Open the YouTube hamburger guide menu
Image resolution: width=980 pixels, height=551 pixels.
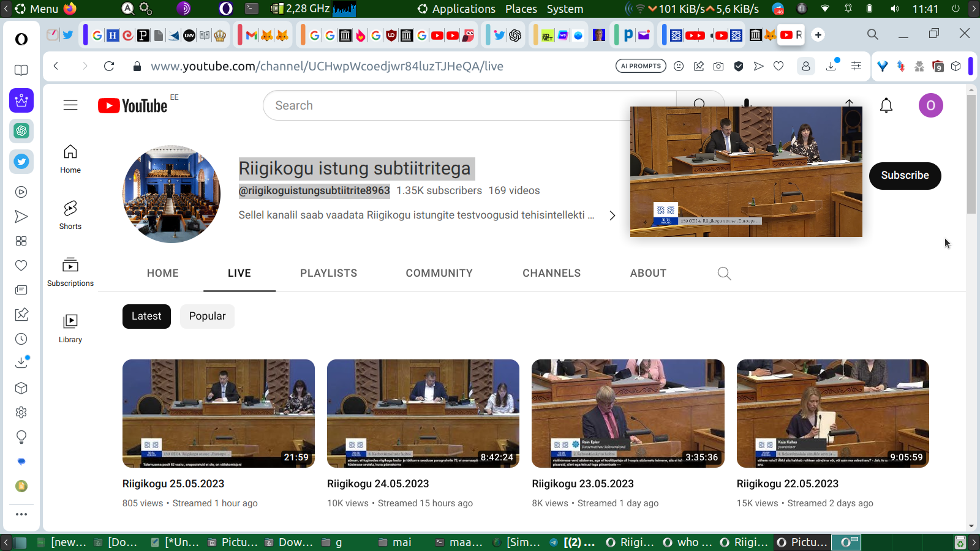point(70,105)
